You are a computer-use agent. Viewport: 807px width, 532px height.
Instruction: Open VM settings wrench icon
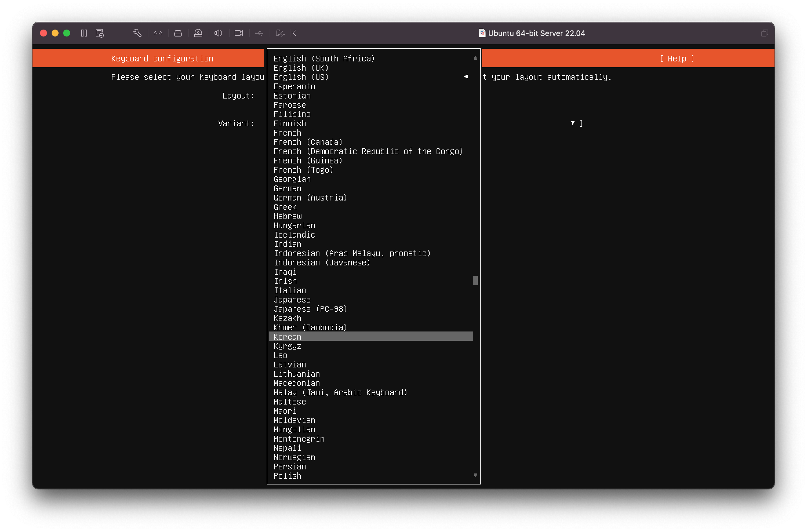tap(137, 33)
